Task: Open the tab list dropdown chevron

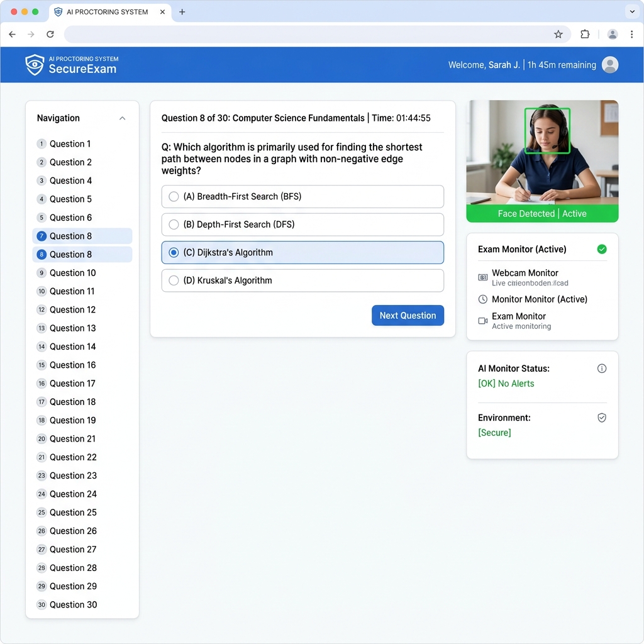Action: click(632, 12)
